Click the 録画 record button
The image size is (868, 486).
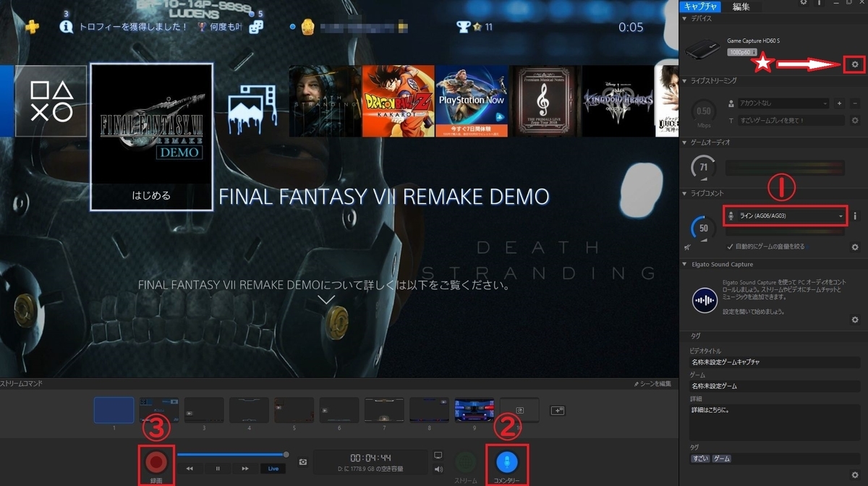(x=157, y=461)
